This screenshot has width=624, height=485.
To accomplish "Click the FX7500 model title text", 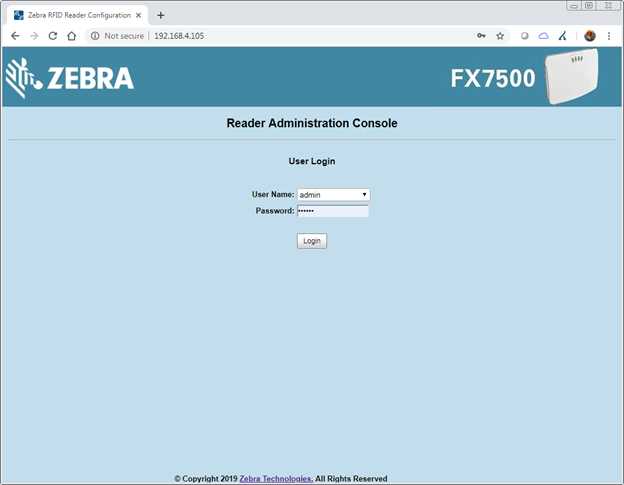I will (x=493, y=78).
